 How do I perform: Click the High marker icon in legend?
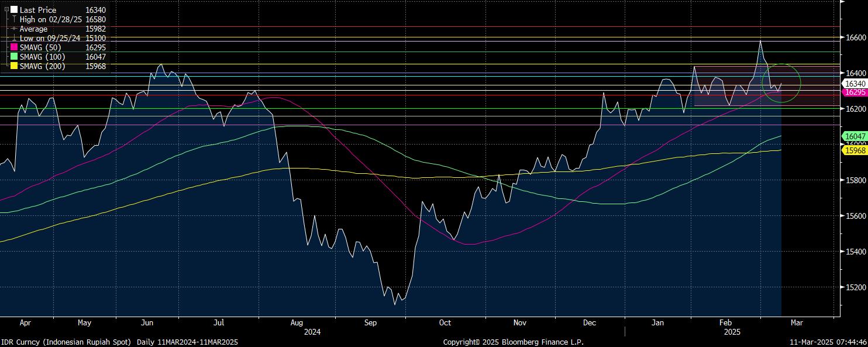coord(14,19)
